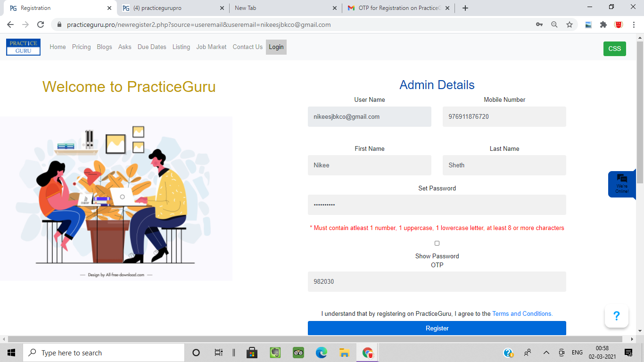Click the browser address bar URL

pos(198,25)
